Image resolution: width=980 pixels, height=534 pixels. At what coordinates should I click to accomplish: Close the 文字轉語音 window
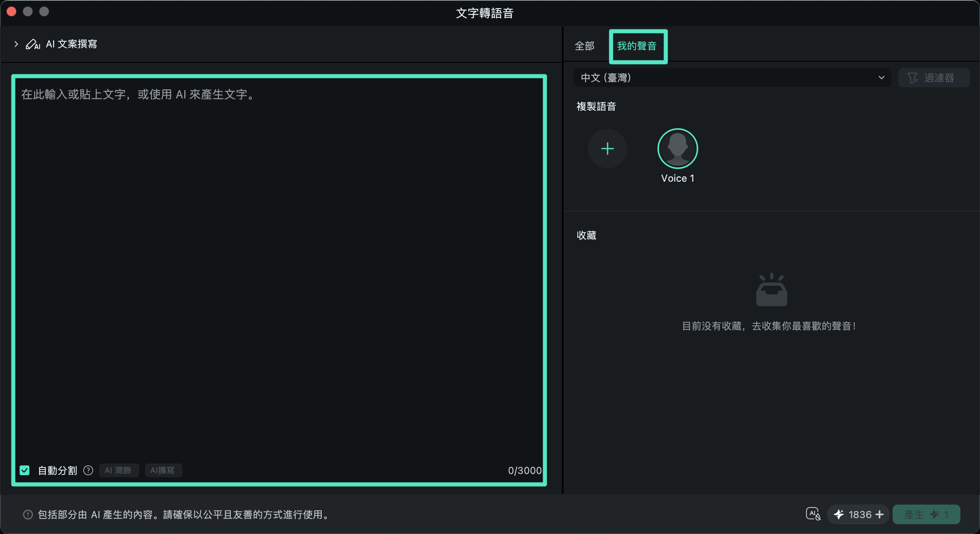tap(11, 11)
